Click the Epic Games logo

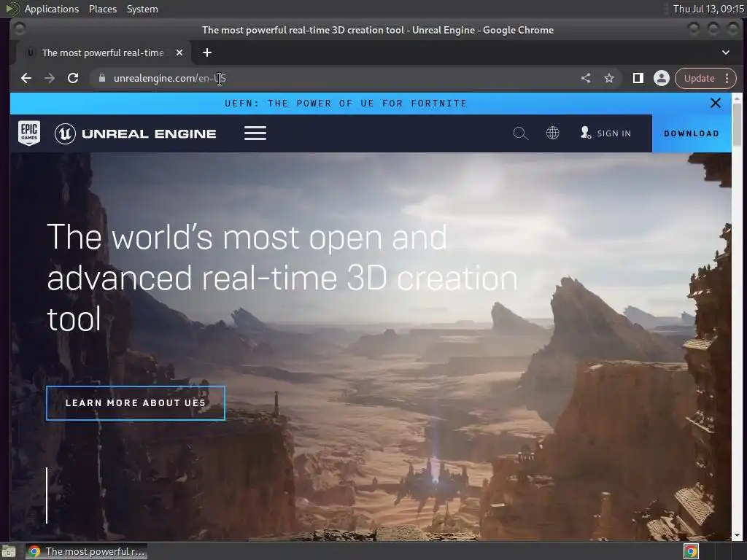[x=29, y=133]
